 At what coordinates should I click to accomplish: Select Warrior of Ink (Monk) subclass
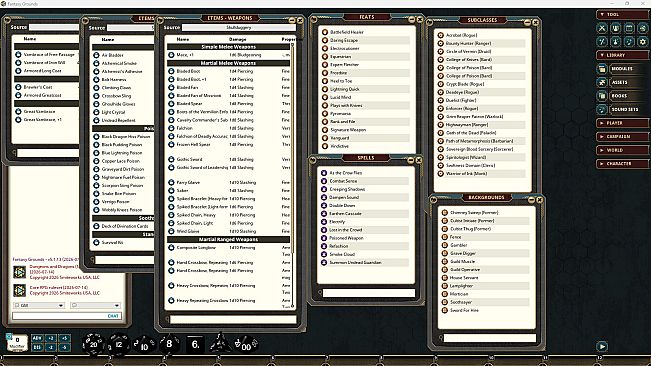466,173
